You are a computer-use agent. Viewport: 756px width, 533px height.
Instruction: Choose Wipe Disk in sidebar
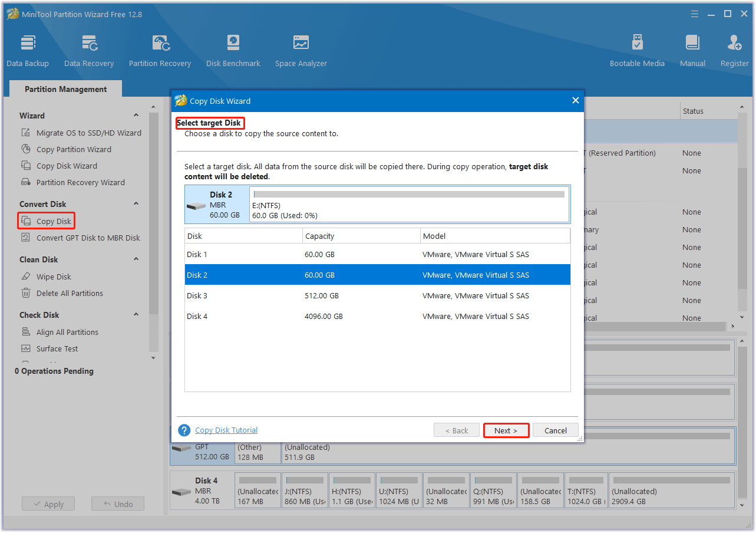[x=54, y=277]
